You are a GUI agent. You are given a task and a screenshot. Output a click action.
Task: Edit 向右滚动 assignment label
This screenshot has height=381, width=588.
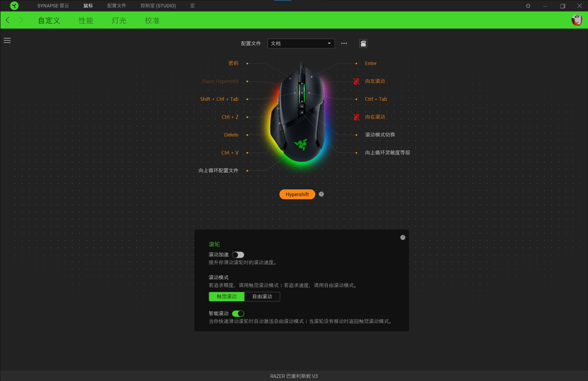(x=375, y=117)
